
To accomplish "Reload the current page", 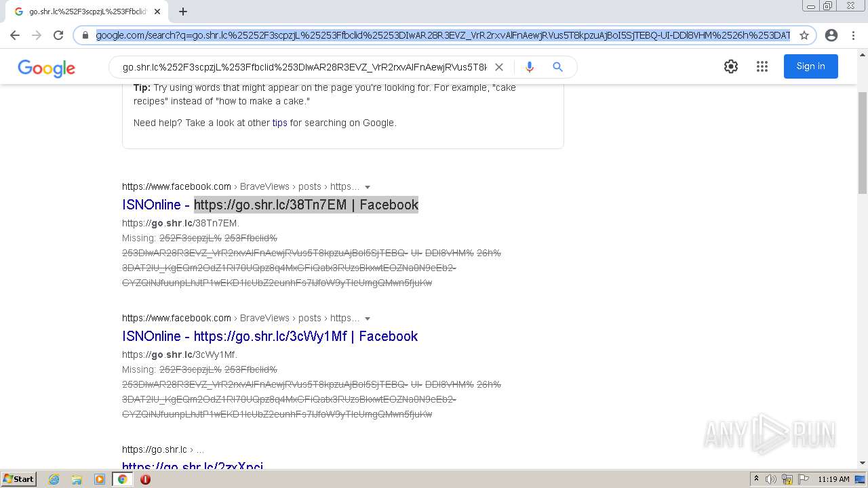I will point(58,35).
